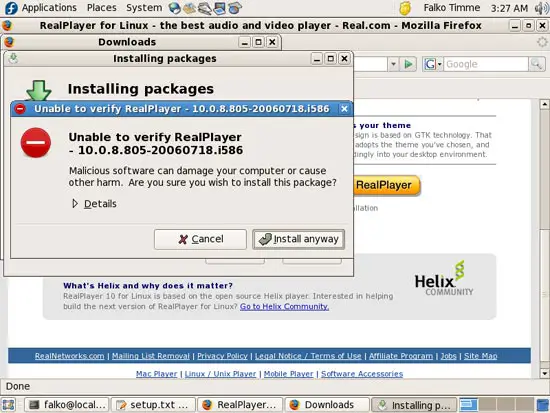
Task: Open the Affiliate Program link
Action: [401, 356]
